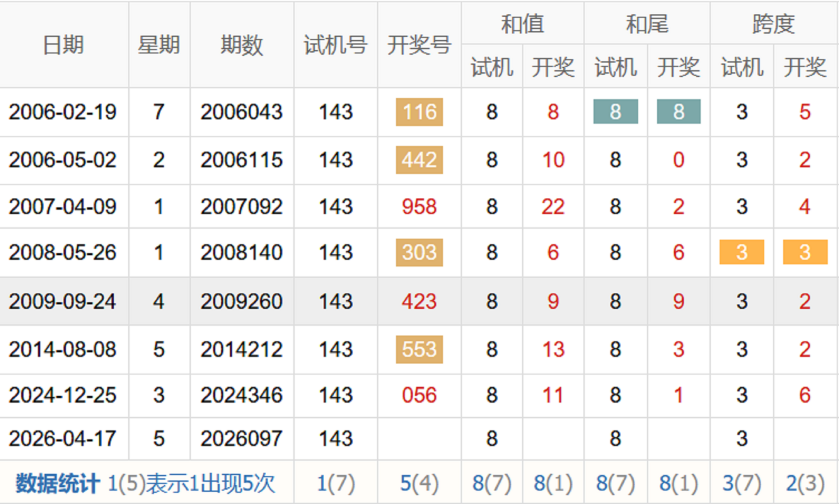839x504 pixels.
Task: Click the 数据统计 label
Action: click(58, 483)
